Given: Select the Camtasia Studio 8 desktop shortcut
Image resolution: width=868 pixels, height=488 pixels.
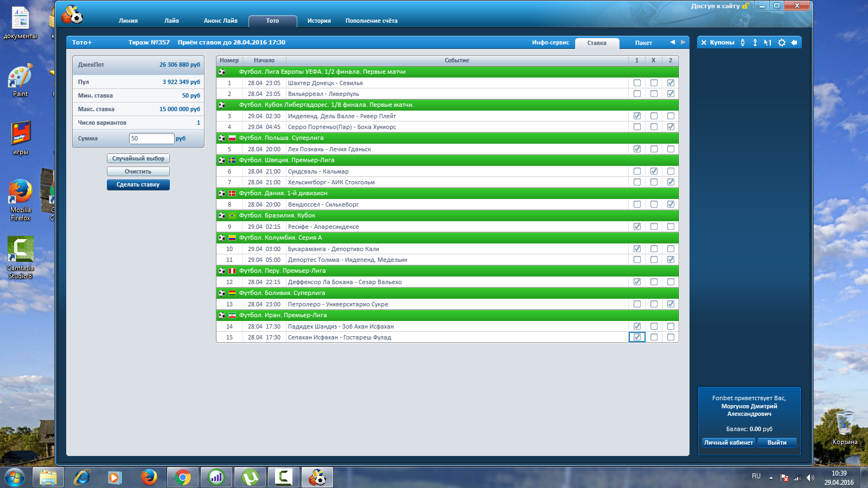Looking at the screenshot, I should click(21, 258).
